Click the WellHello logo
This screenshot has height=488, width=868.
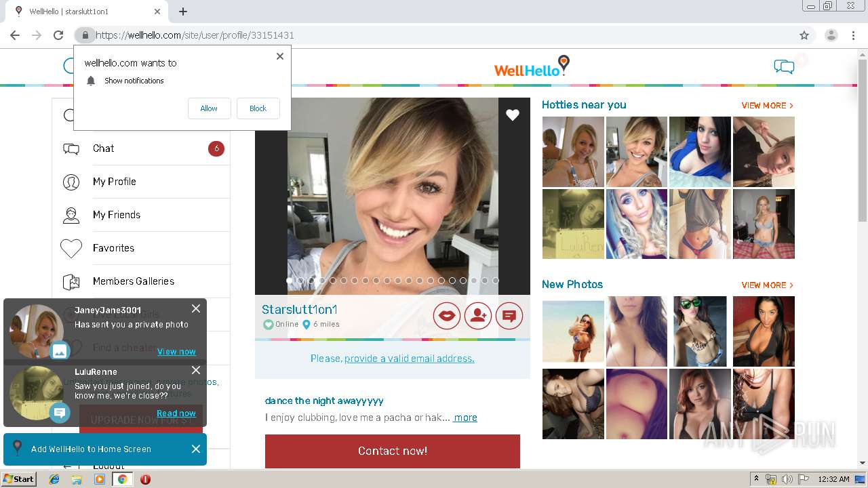coord(532,66)
